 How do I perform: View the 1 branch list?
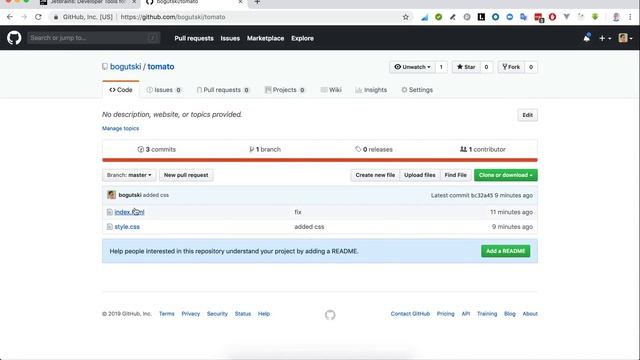coord(265,149)
